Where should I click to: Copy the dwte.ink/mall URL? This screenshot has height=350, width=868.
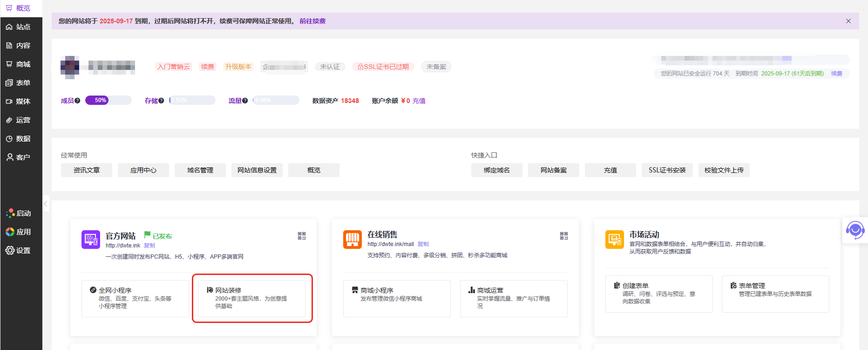click(x=423, y=244)
